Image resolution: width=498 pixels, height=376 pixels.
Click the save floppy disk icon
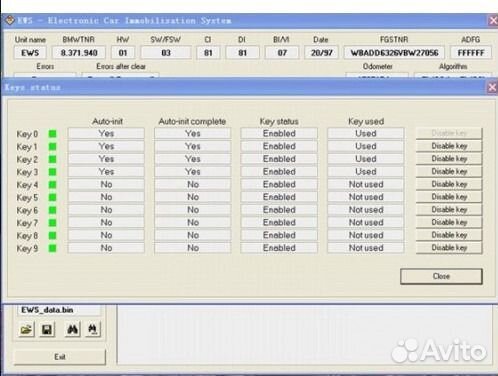point(47,330)
